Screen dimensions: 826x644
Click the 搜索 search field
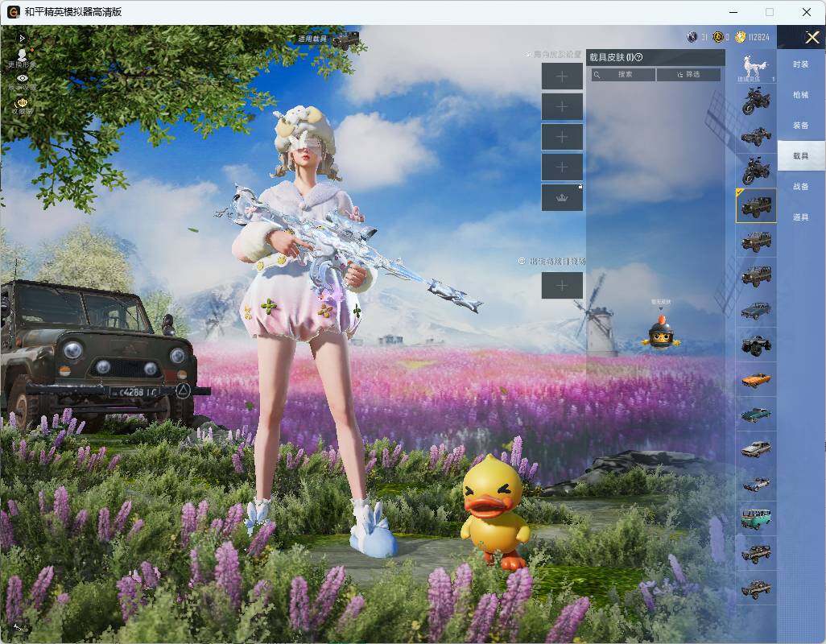point(624,74)
